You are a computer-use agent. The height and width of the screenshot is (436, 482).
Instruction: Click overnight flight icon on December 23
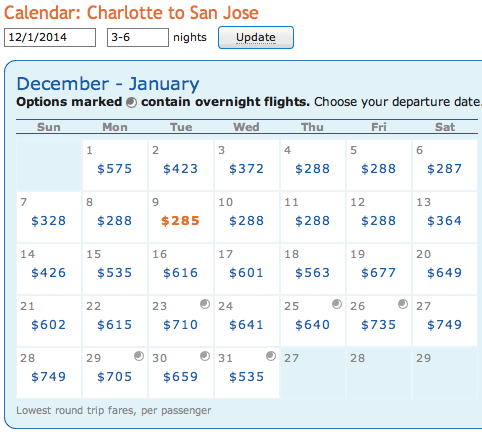(205, 304)
